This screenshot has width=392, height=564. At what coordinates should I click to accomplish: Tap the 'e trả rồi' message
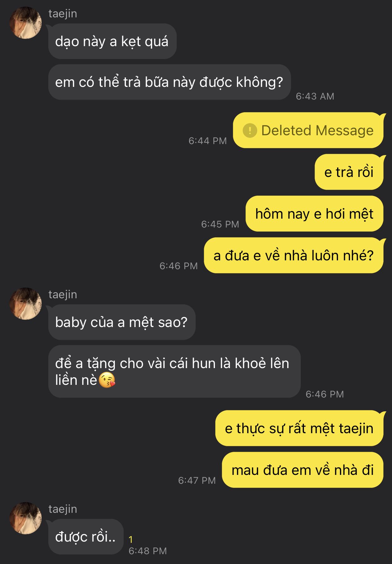[349, 172]
